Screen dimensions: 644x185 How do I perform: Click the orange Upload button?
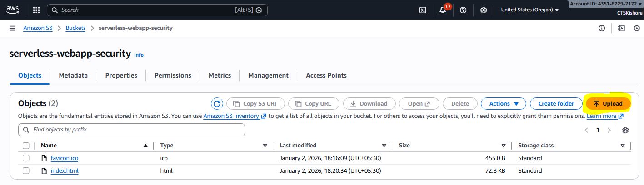pos(608,104)
